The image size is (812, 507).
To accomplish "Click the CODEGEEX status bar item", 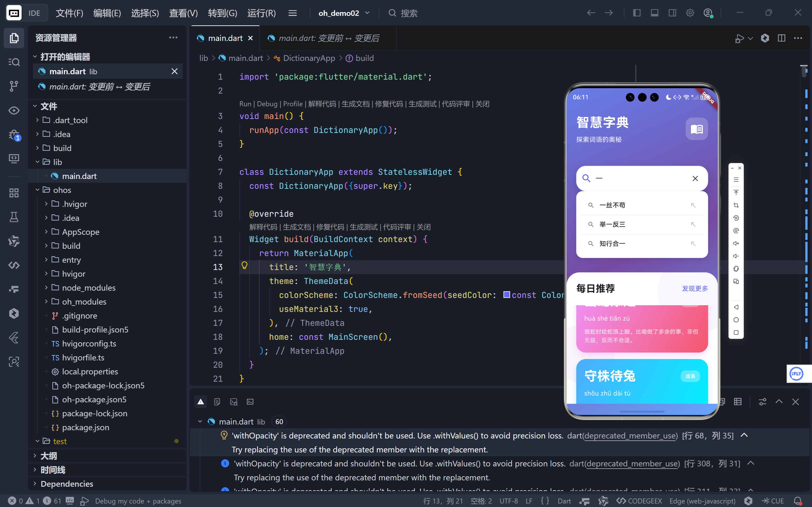I will point(639,501).
